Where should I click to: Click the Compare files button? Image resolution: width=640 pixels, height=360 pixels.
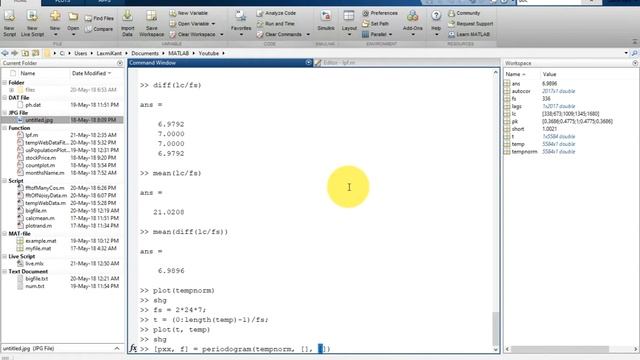99,29
